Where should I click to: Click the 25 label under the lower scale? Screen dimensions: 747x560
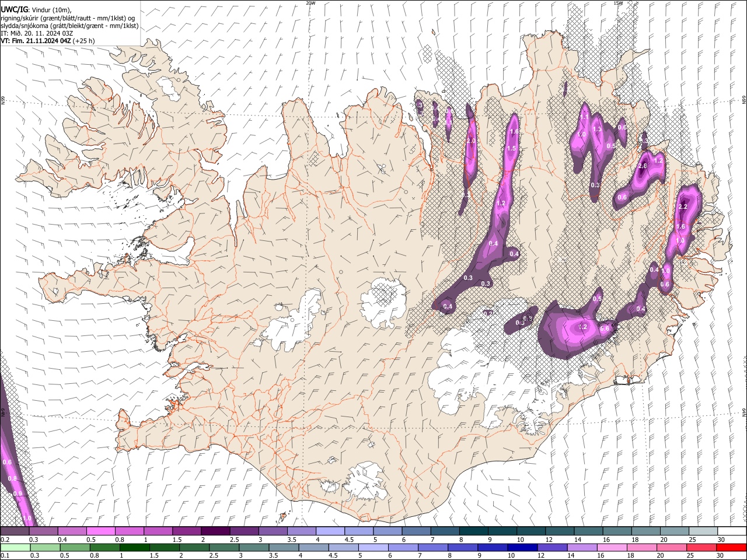(x=690, y=556)
